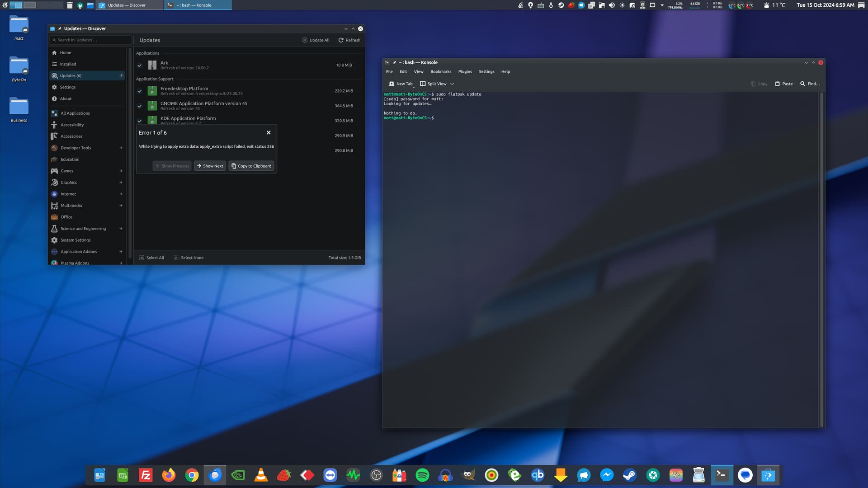Open Google Chrome in the dock

pyautogui.click(x=192, y=475)
